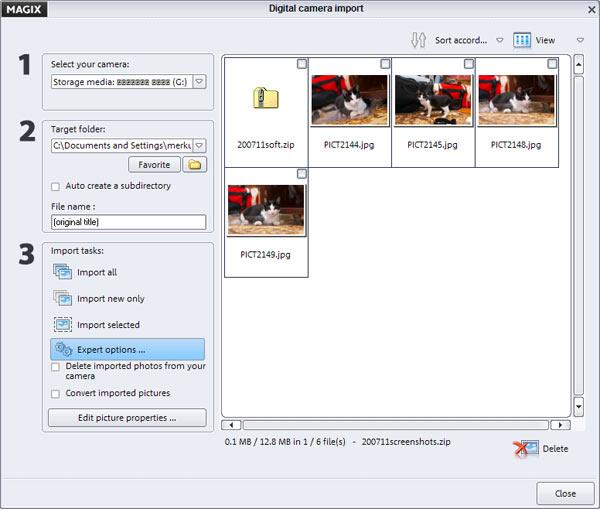Click the View label
600x509 pixels.
tap(545, 40)
